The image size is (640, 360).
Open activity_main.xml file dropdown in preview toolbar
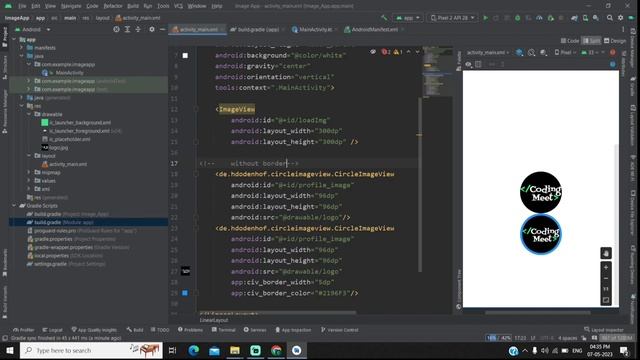pos(488,53)
